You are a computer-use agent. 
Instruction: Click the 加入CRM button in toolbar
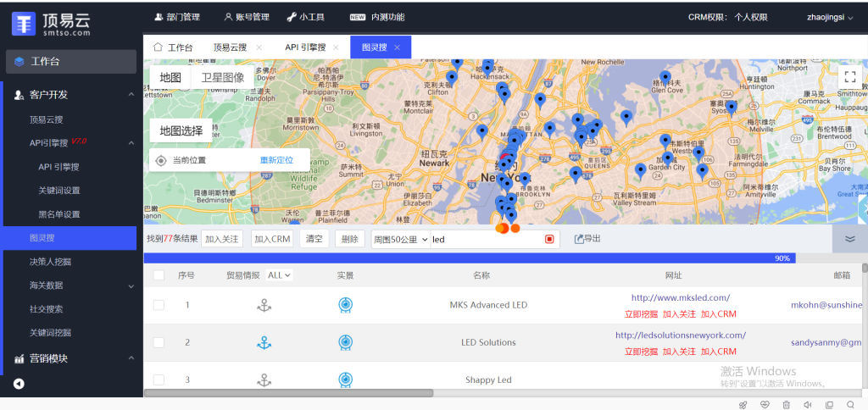point(271,240)
